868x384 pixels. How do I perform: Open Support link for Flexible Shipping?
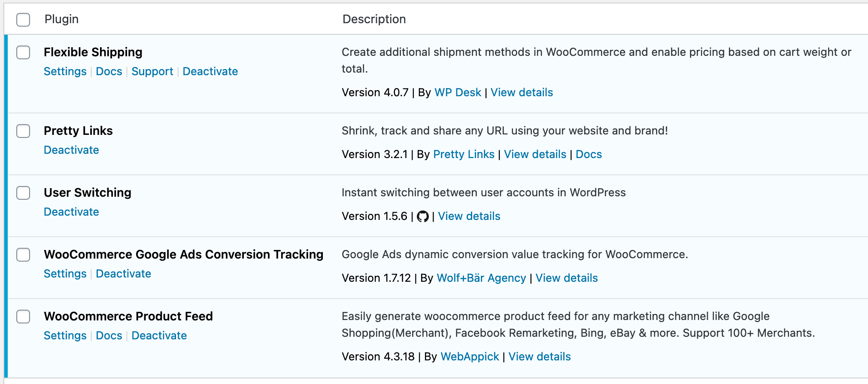[152, 71]
